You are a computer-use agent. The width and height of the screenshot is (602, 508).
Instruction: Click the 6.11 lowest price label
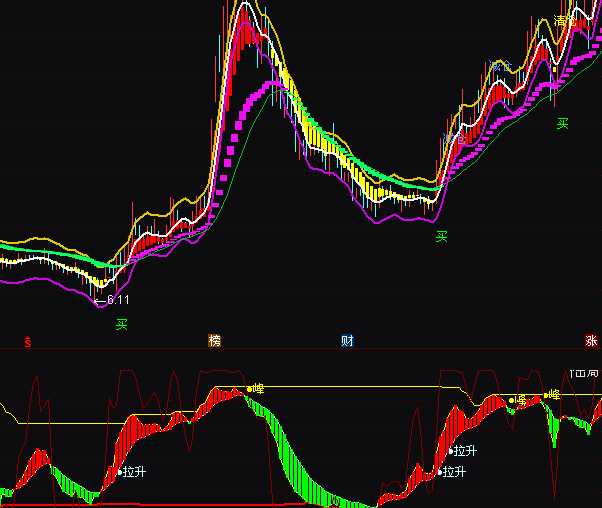(117, 299)
